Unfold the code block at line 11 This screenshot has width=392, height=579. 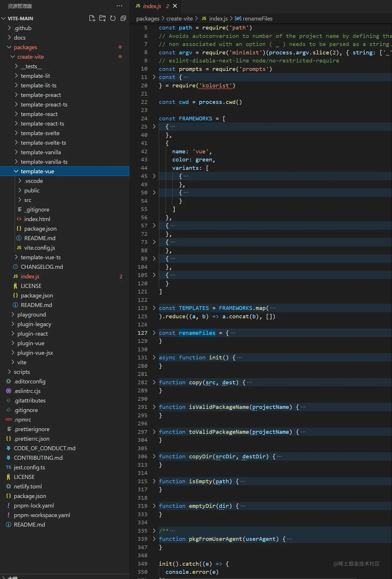(154, 77)
